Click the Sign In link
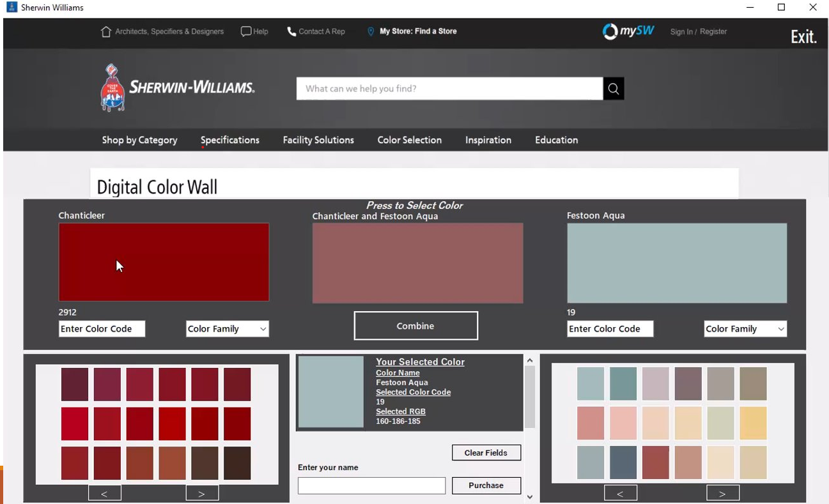 (x=681, y=31)
